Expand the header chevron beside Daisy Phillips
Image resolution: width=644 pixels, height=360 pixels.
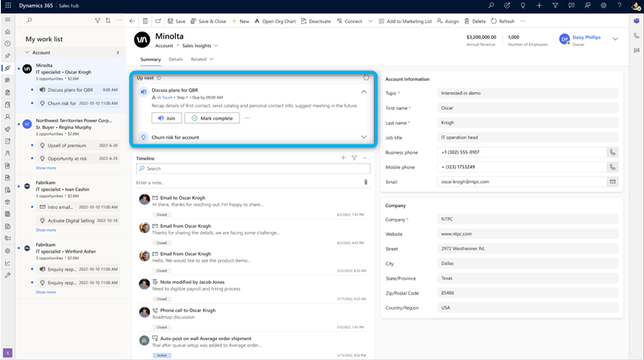pos(615,39)
